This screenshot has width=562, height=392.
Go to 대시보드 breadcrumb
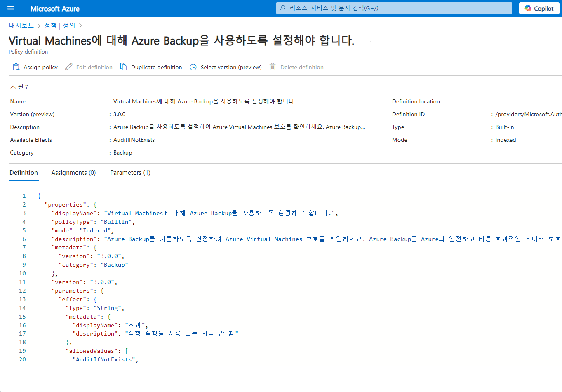[x=21, y=26]
